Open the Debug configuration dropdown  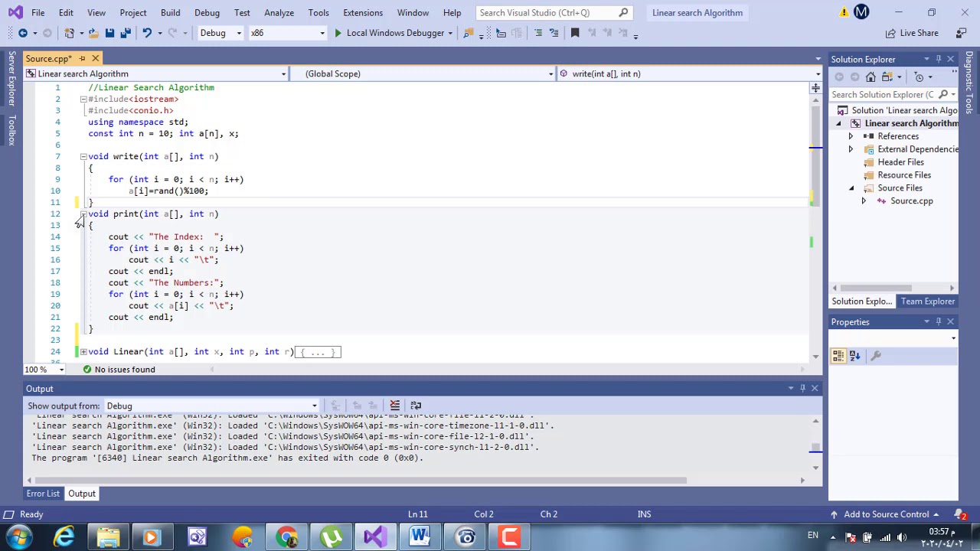tap(220, 33)
